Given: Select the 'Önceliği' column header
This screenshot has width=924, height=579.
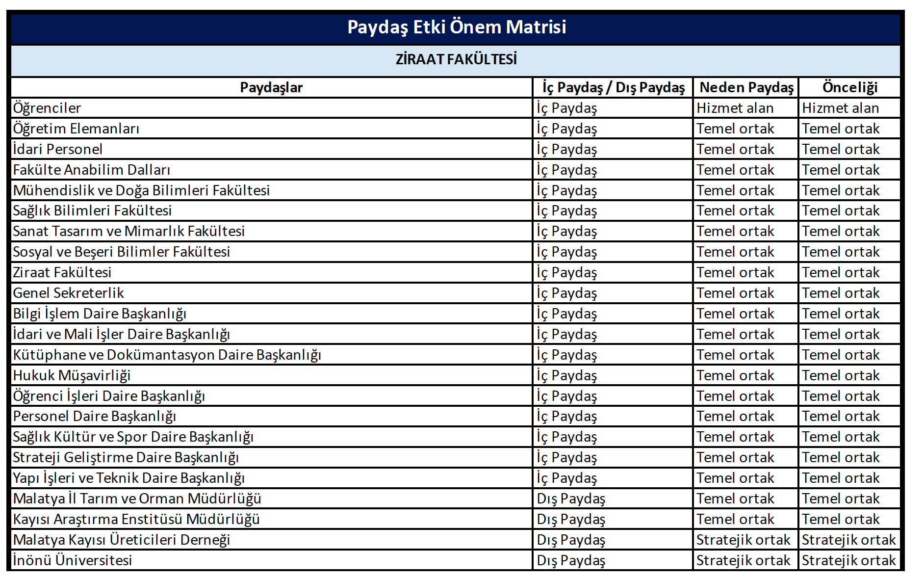Looking at the screenshot, I should pos(849,87).
